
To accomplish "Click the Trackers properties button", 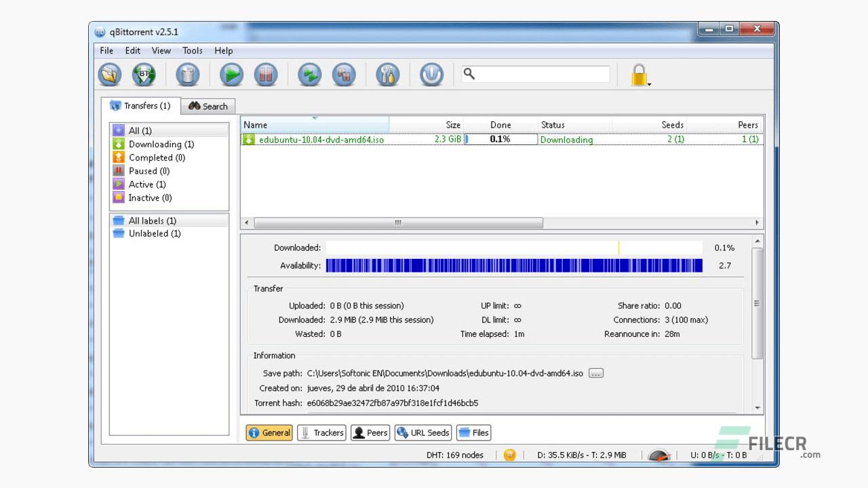I will tap(322, 432).
